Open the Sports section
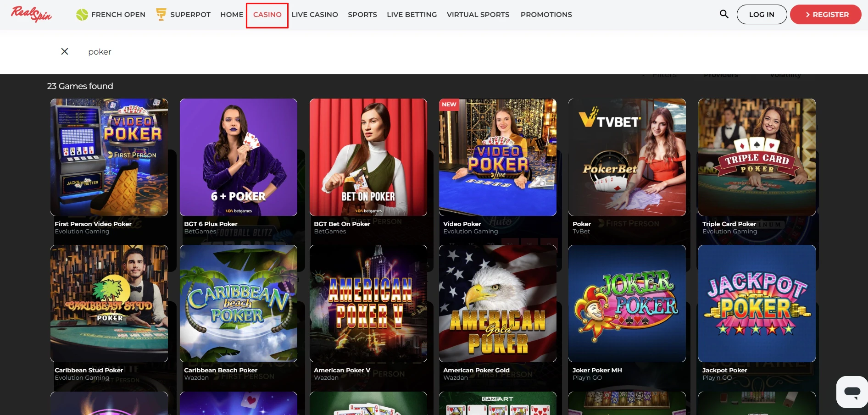The width and height of the screenshot is (868, 415). pos(362,15)
